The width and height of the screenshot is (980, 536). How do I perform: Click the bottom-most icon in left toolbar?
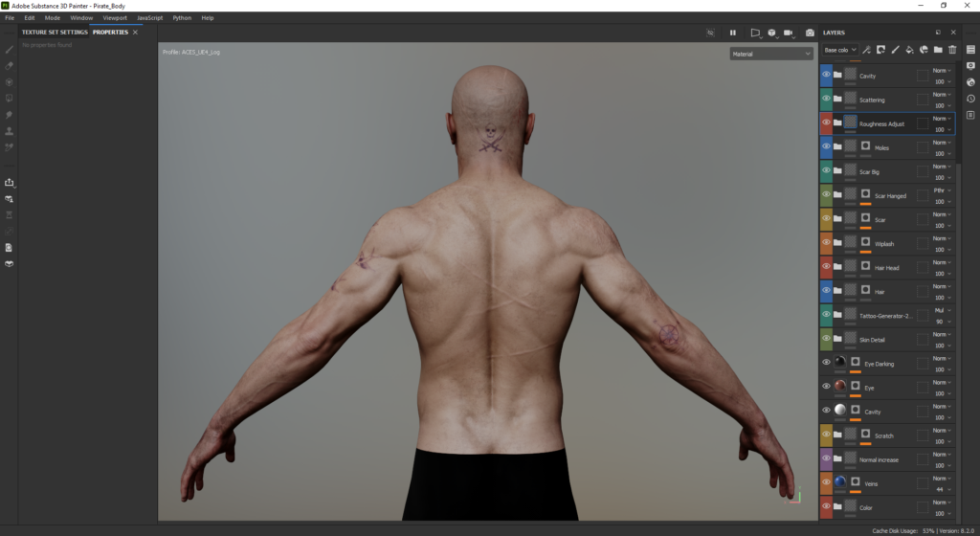[10, 263]
